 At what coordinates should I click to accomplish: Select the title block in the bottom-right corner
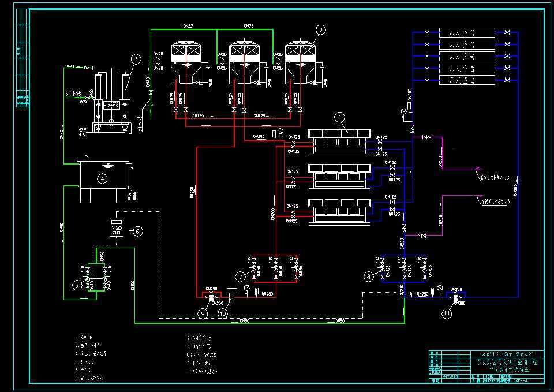point(486,367)
